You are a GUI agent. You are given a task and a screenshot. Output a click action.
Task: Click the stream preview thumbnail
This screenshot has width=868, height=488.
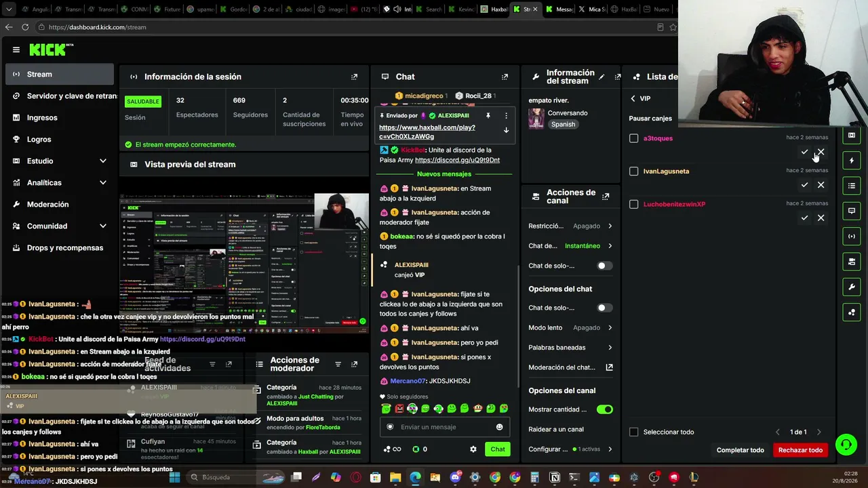(244, 263)
